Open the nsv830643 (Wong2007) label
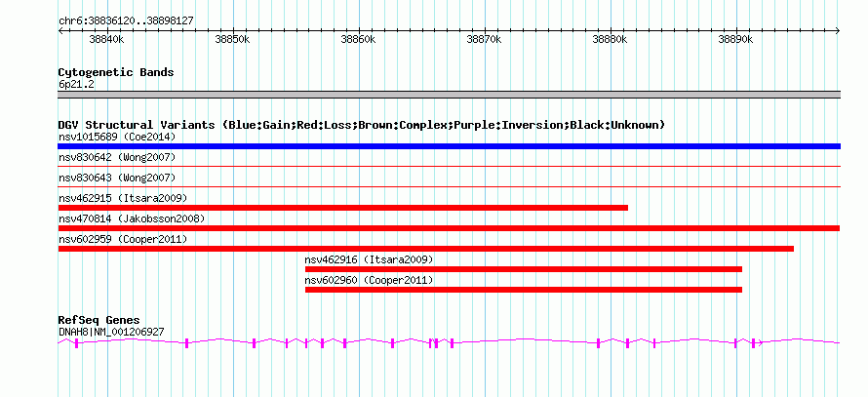 (117, 178)
